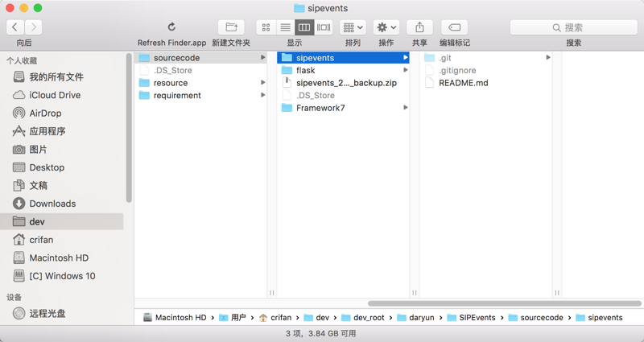Click Macintosh HD in the path bar
This screenshot has height=342, width=644.
click(175, 317)
